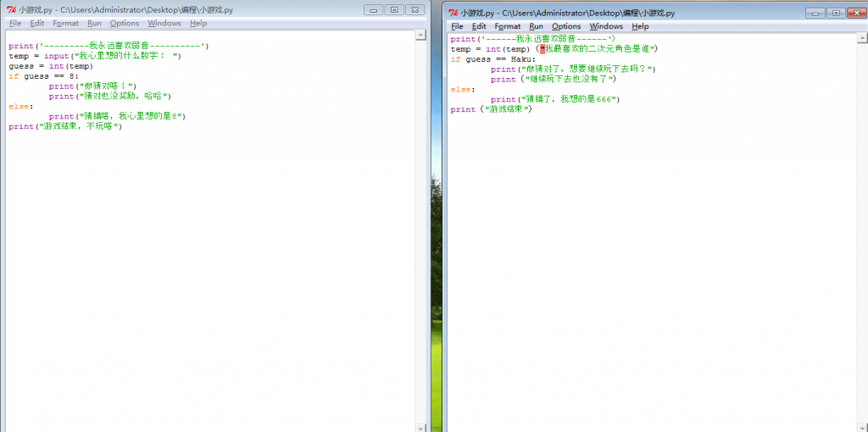The image size is (868, 432).
Task: Open Edit menu in right IDLE window
Action: click(x=479, y=26)
